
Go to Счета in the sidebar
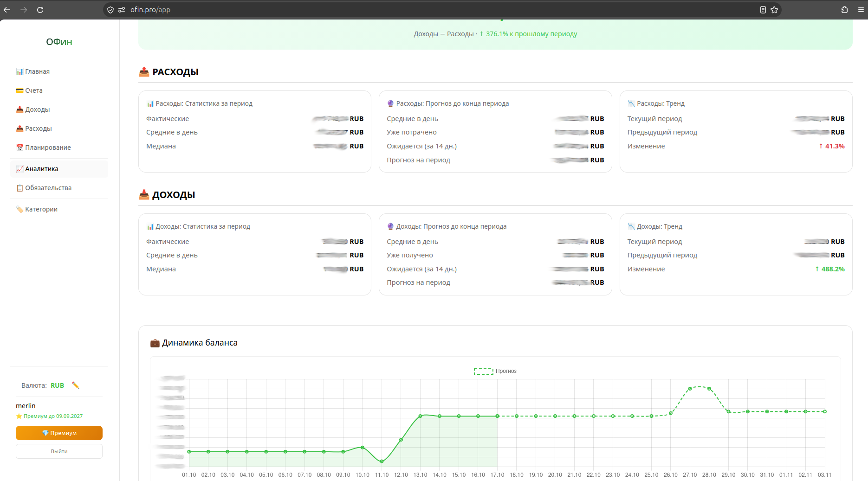click(x=59, y=90)
